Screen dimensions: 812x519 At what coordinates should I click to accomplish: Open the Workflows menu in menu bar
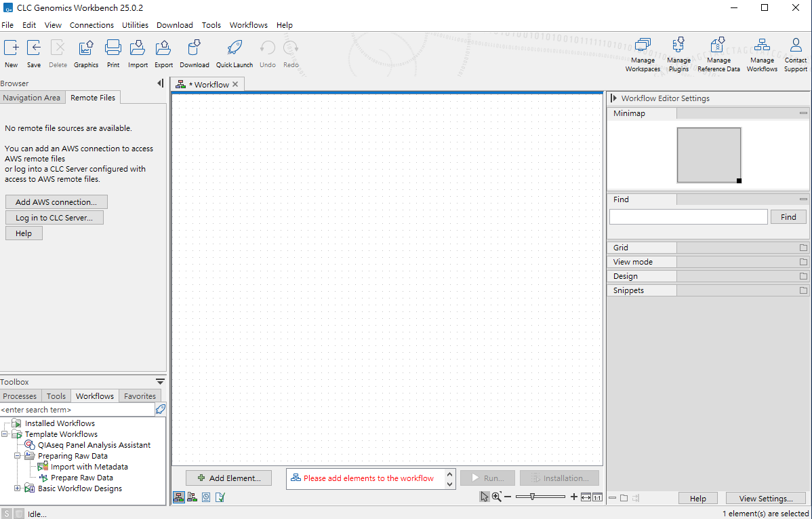pyautogui.click(x=249, y=25)
